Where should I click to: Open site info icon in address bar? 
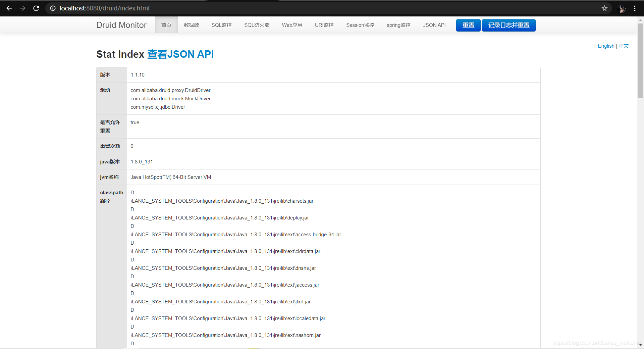[53, 8]
